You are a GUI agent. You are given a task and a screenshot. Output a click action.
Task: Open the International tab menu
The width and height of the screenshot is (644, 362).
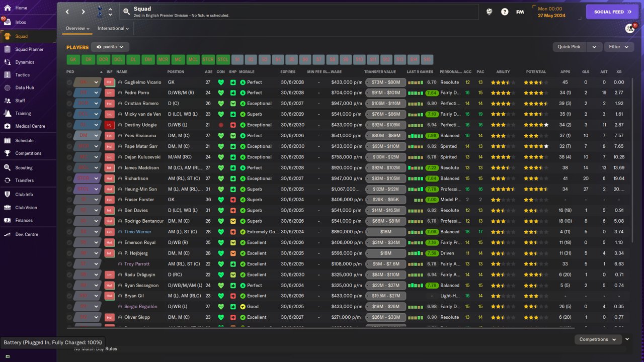click(x=113, y=29)
